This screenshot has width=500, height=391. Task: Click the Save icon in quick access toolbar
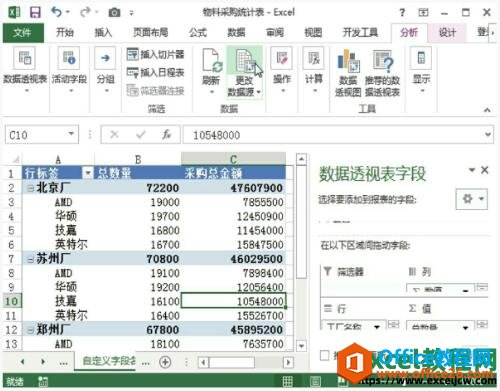[35, 13]
